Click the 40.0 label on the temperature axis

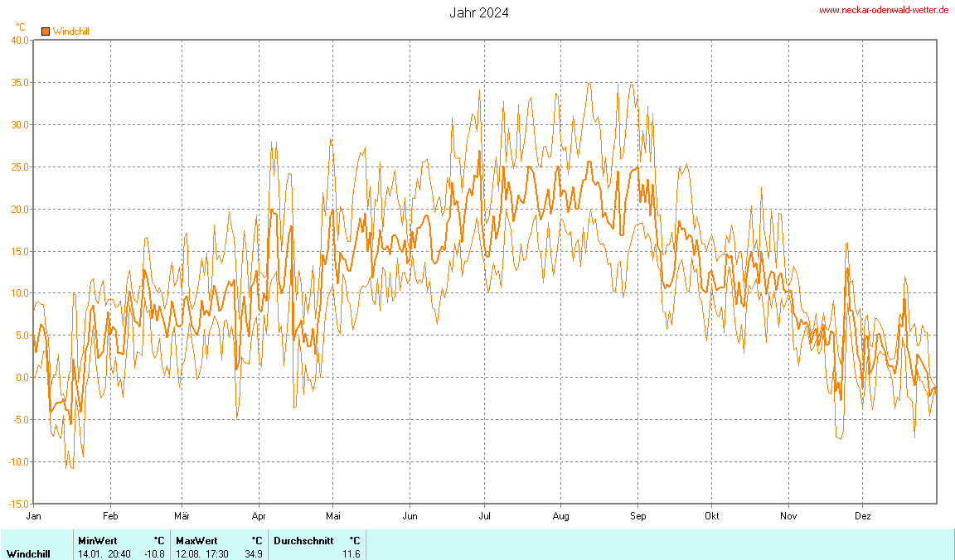click(19, 40)
